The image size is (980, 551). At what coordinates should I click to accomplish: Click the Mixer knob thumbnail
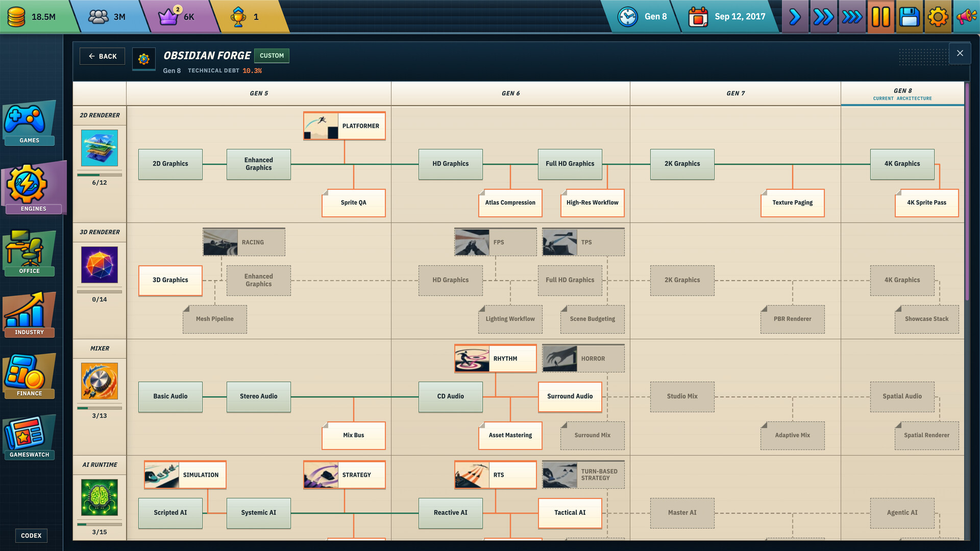click(x=100, y=381)
